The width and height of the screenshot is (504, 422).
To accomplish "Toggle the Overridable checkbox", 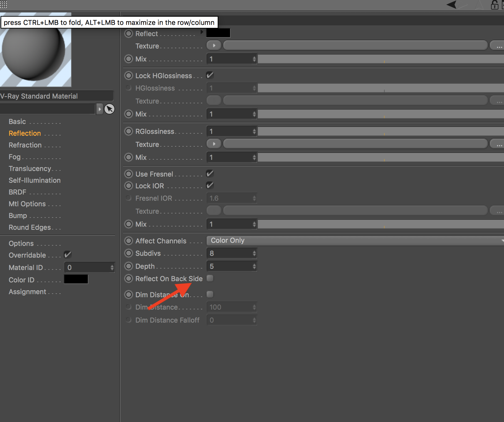I will coord(68,255).
